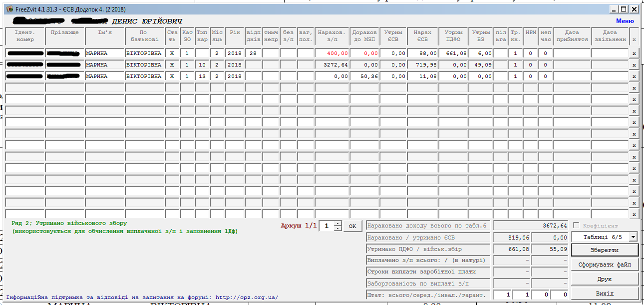The height and width of the screenshot is (305, 644).
Task: Click the x button in the column header
Action: pos(634,39)
